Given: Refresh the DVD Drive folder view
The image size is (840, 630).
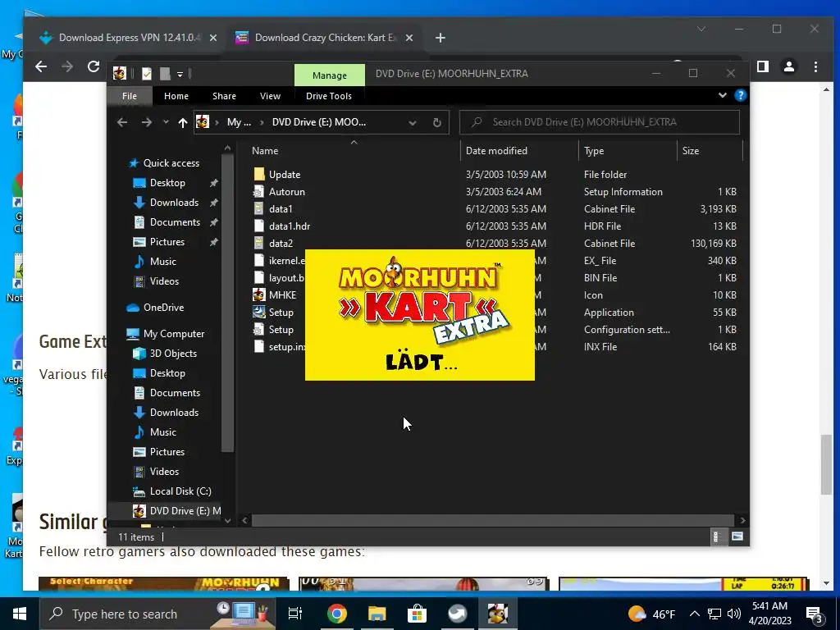Looking at the screenshot, I should (436, 122).
